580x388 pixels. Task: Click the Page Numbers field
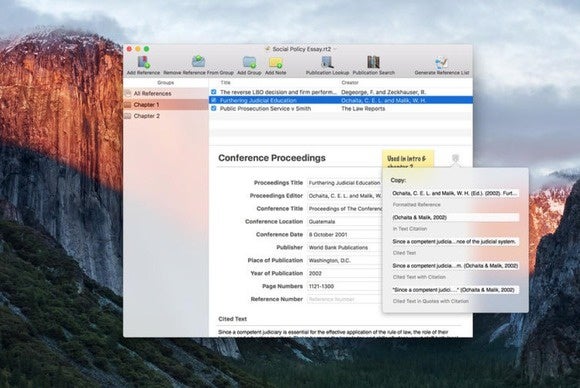pos(345,286)
